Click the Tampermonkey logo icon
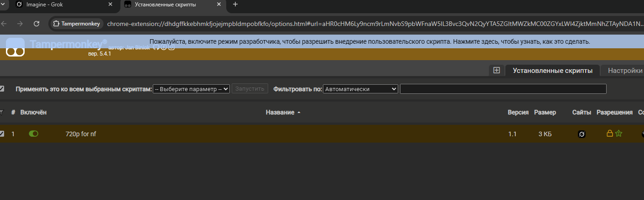Viewport: 644px width, 200px height. click(15, 48)
